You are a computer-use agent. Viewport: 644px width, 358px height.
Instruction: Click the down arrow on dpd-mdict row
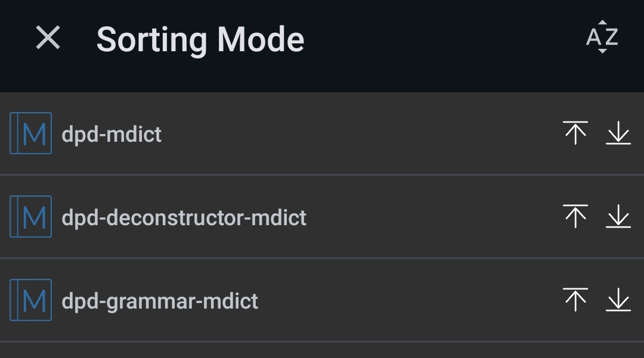click(618, 133)
